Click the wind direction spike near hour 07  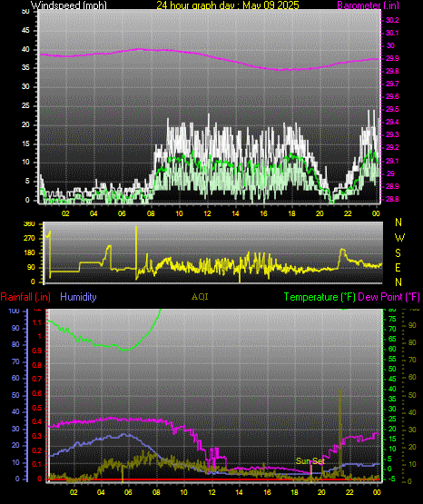(x=136, y=252)
